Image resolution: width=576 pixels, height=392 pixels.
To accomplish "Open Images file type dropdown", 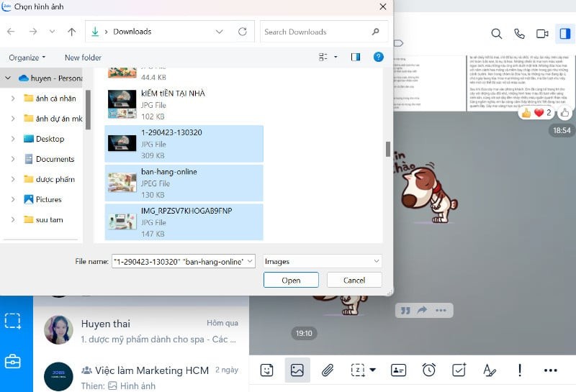I will [323, 261].
